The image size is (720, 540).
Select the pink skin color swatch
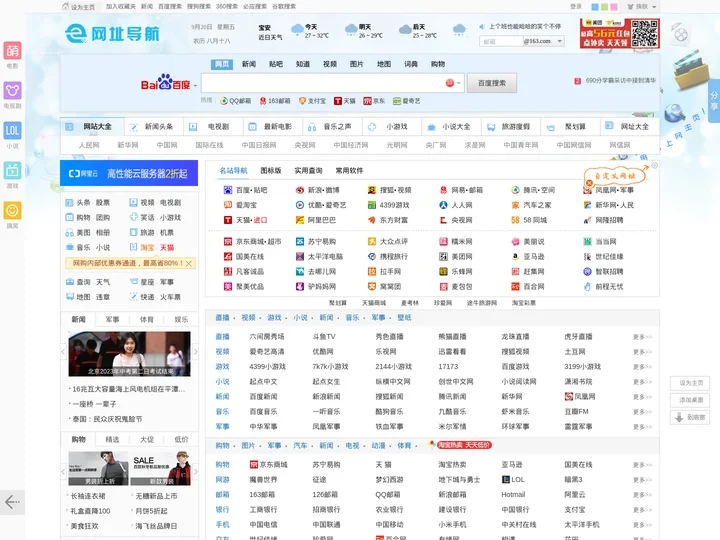[614, 7]
